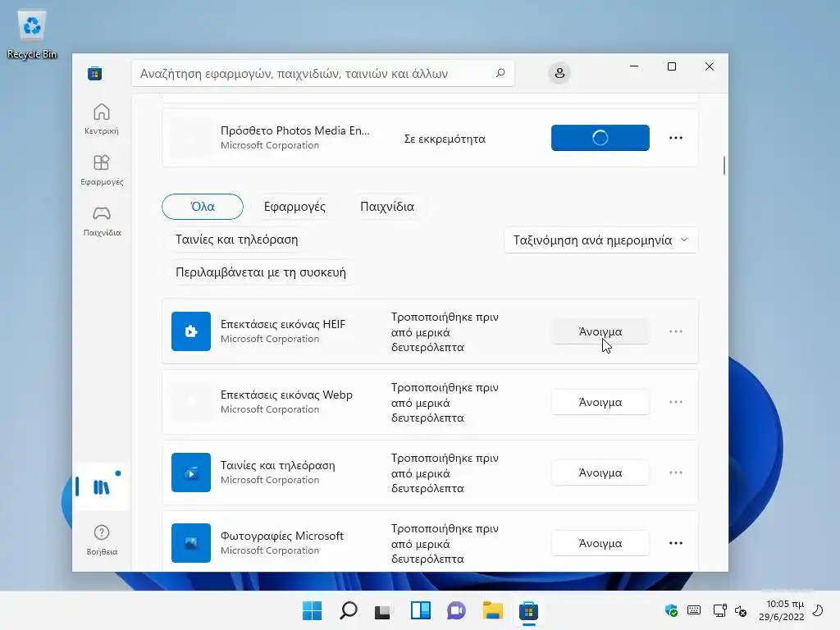Open Windows Start menu

(312, 610)
